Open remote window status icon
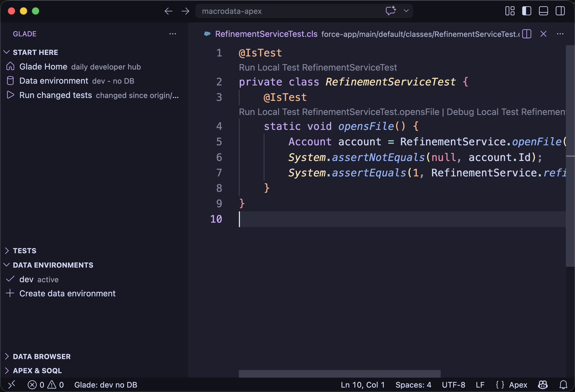The width and height of the screenshot is (575, 392). pyautogui.click(x=12, y=385)
